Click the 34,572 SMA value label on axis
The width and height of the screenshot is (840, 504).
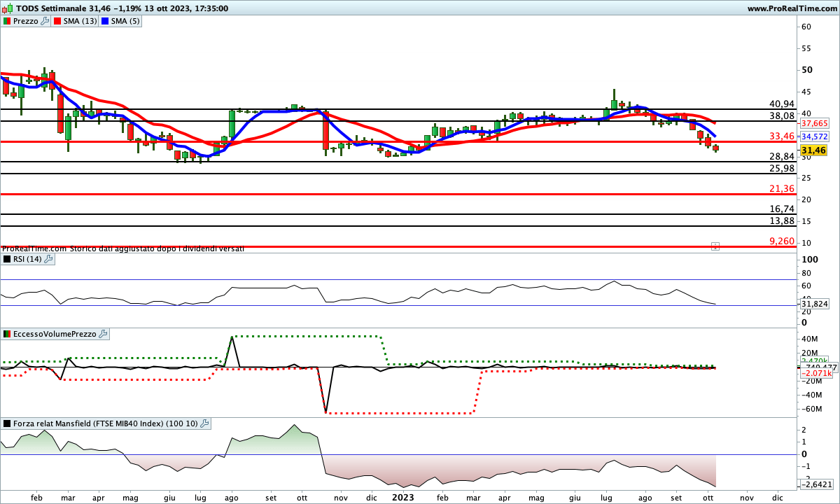coord(814,136)
